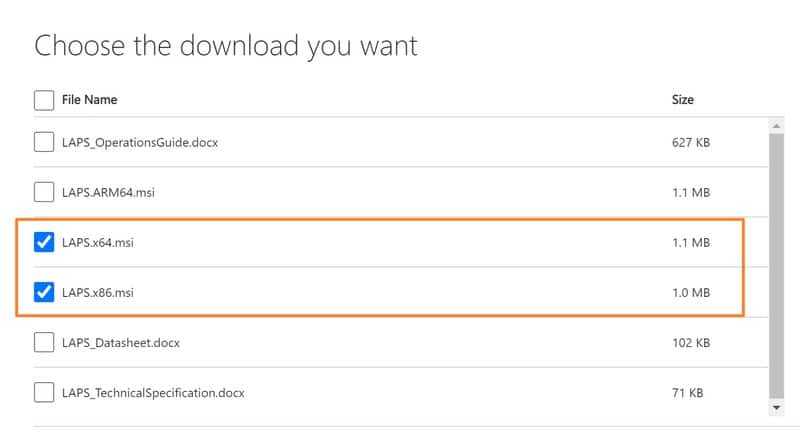Uncheck the LAPS.x64.msi checkbox

[x=44, y=242]
